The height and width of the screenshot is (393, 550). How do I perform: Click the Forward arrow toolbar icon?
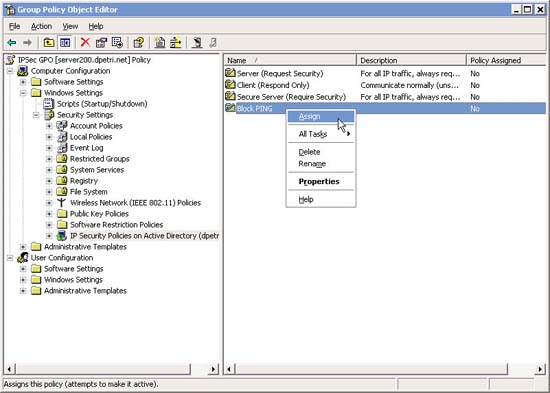tap(27, 43)
